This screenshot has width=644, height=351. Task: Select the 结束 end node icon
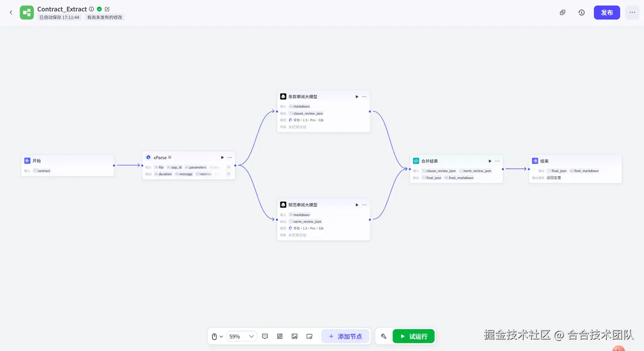pyautogui.click(x=535, y=161)
